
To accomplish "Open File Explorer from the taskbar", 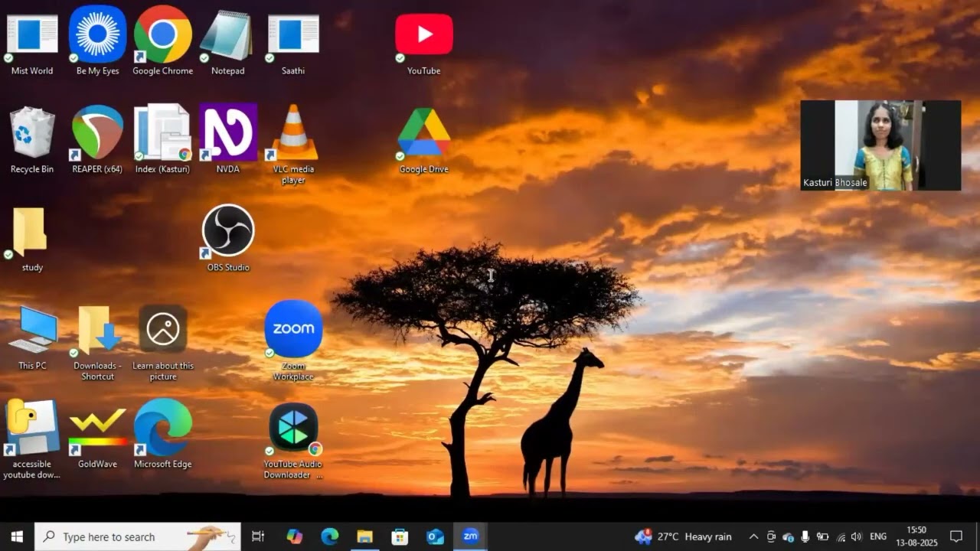I will (x=365, y=536).
